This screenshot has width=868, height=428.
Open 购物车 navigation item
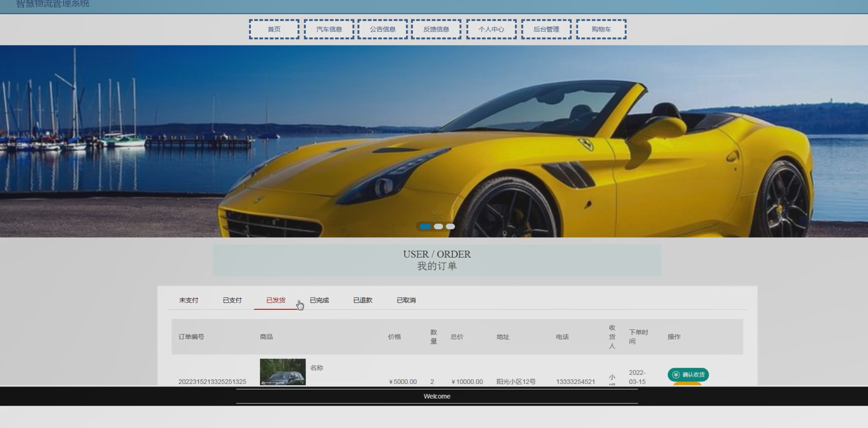point(601,29)
